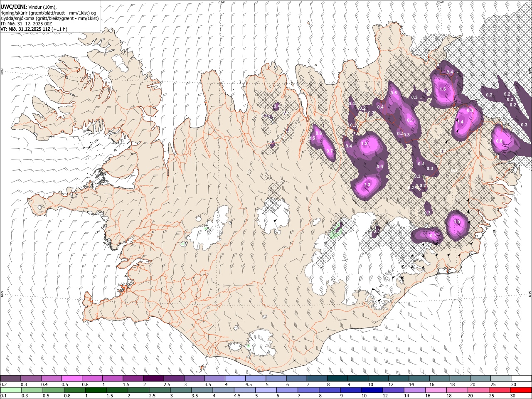Image resolution: width=532 pixels, height=399 pixels.
Task: Select the darkest purple upper swatch between 2 and 2.5
Action: pos(153,379)
